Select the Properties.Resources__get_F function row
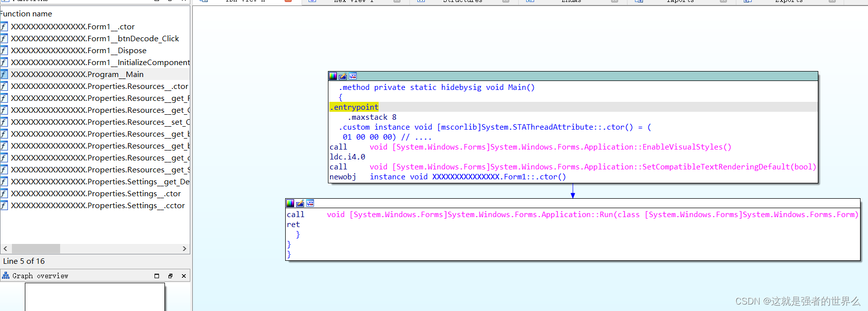The width and height of the screenshot is (868, 311). [95, 98]
